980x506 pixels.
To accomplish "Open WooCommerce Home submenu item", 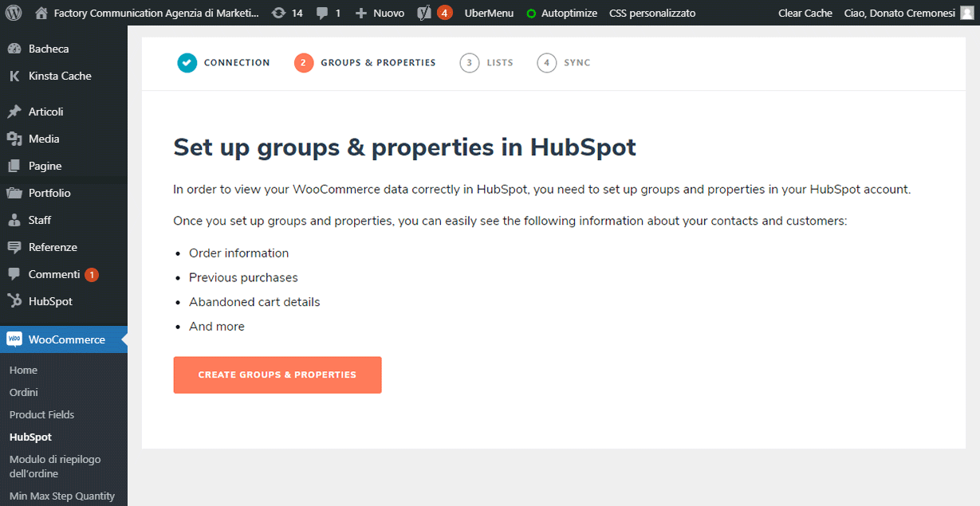I will tap(23, 370).
